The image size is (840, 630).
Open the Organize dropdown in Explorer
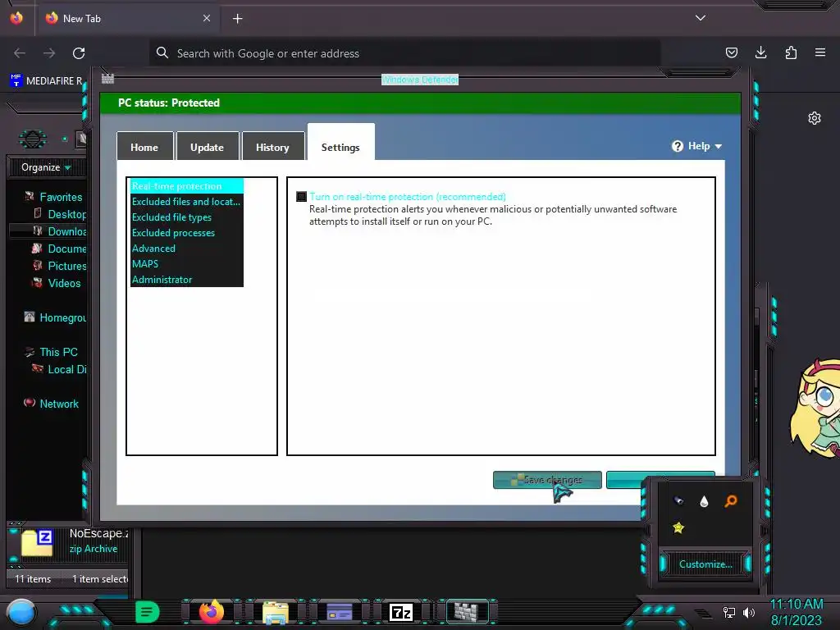point(46,167)
